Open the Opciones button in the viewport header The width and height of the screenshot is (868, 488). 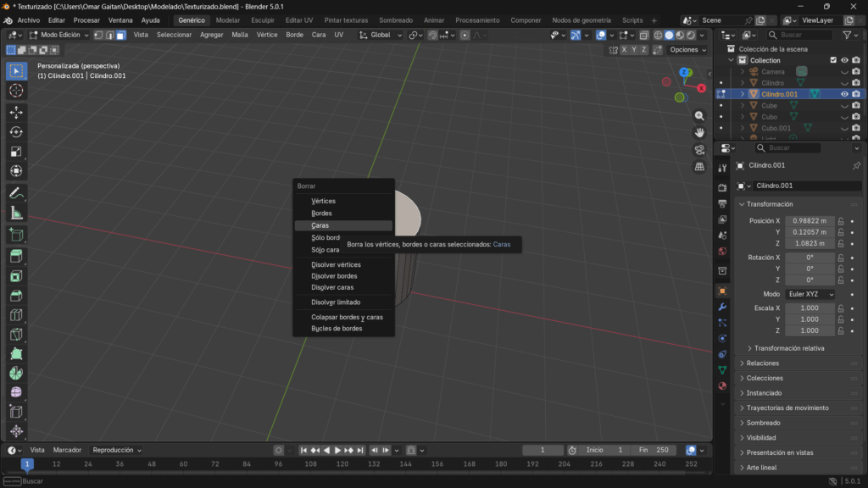pyautogui.click(x=687, y=50)
